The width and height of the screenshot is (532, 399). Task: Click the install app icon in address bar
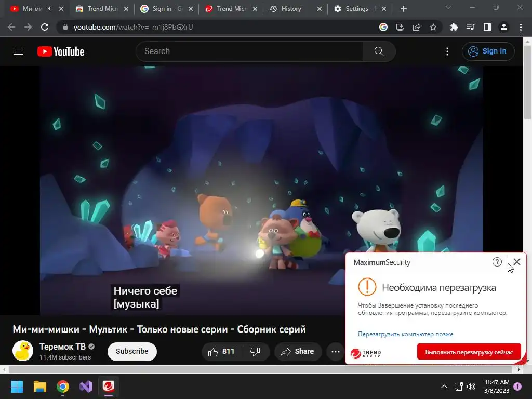[x=400, y=27]
